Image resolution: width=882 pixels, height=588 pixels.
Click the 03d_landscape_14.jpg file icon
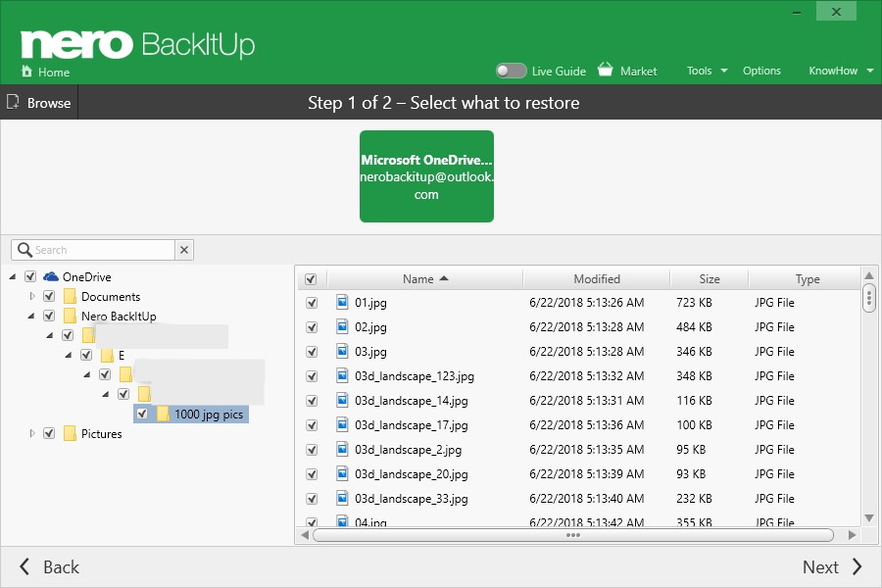[342, 400]
